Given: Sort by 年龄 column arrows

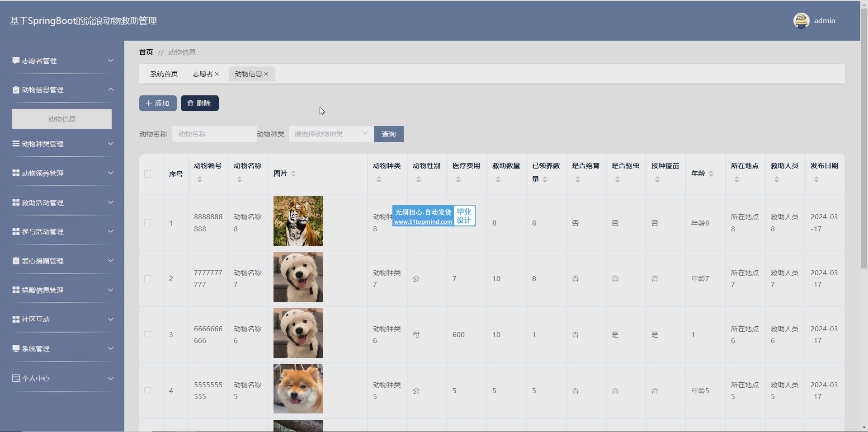Looking at the screenshot, I should coord(711,174).
